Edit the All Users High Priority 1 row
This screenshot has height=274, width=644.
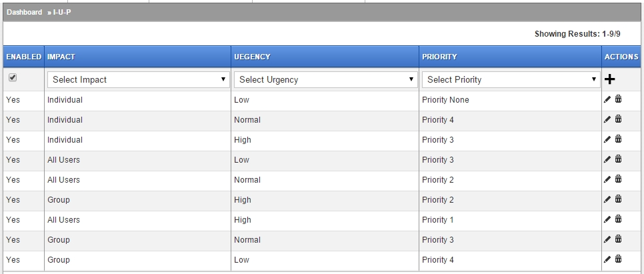[x=607, y=219]
